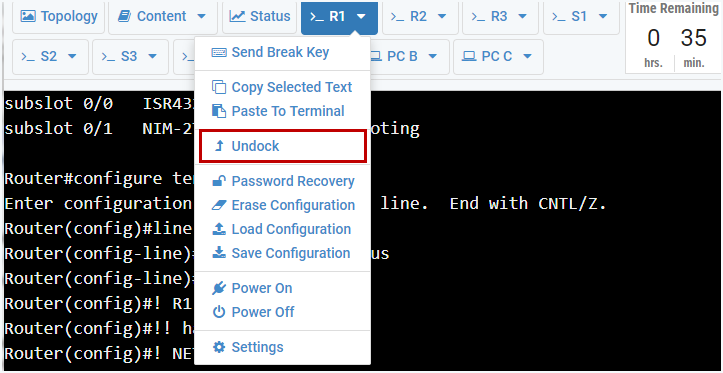Collapse the active R1 dropdown tab
The height and width of the screenshot is (373, 723).
pos(339,17)
